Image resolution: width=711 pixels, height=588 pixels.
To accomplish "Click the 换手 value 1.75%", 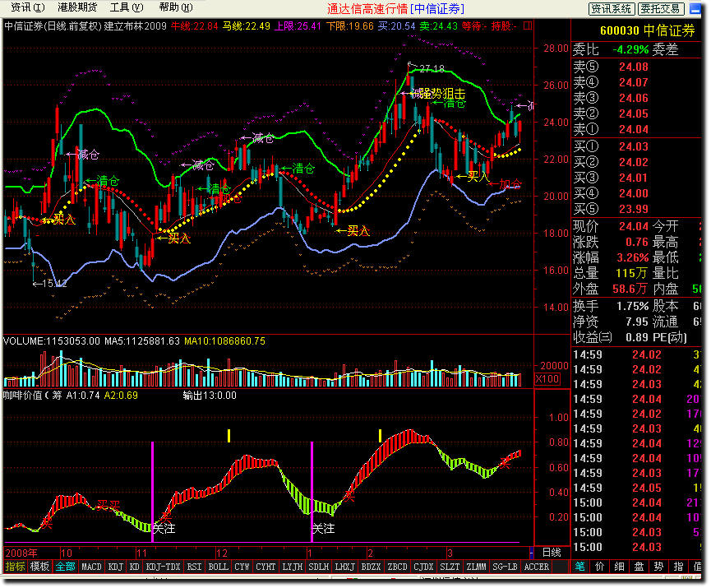I will pyautogui.click(x=633, y=306).
